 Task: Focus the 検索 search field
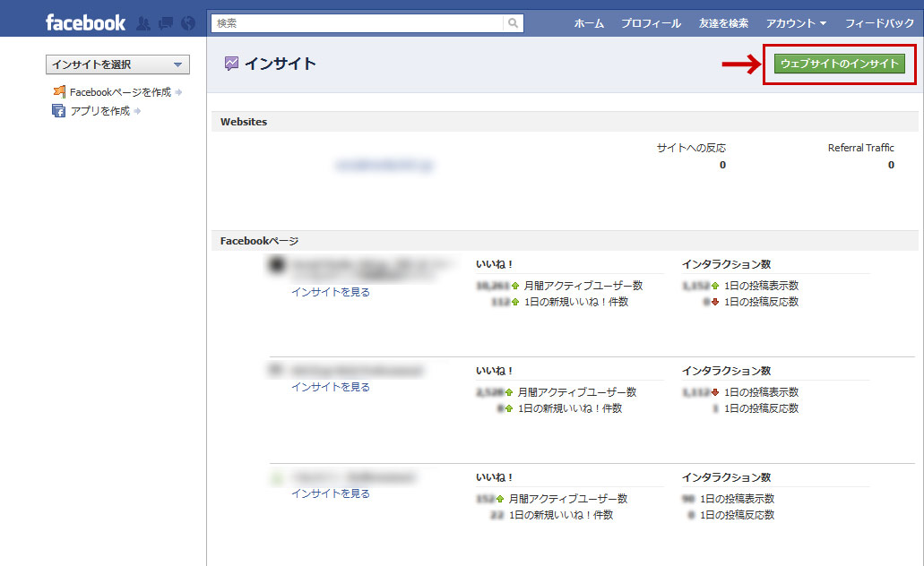pos(357,23)
